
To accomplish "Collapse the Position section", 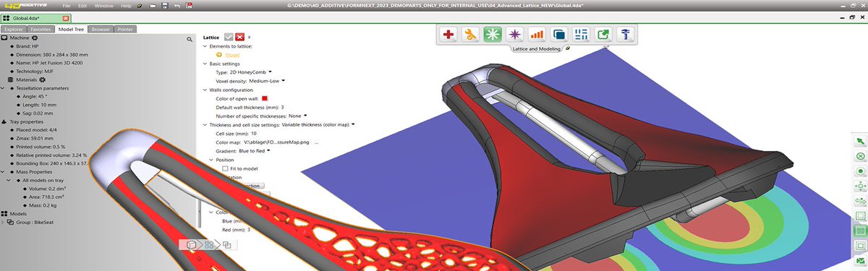I will 211,160.
